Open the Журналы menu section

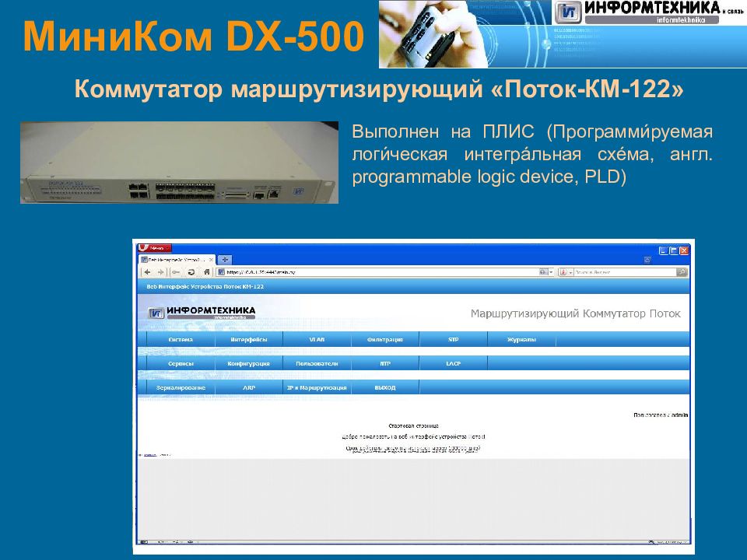[x=521, y=340]
